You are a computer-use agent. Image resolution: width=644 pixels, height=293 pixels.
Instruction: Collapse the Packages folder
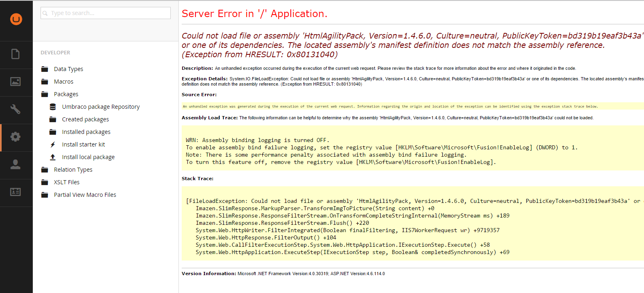(66, 94)
